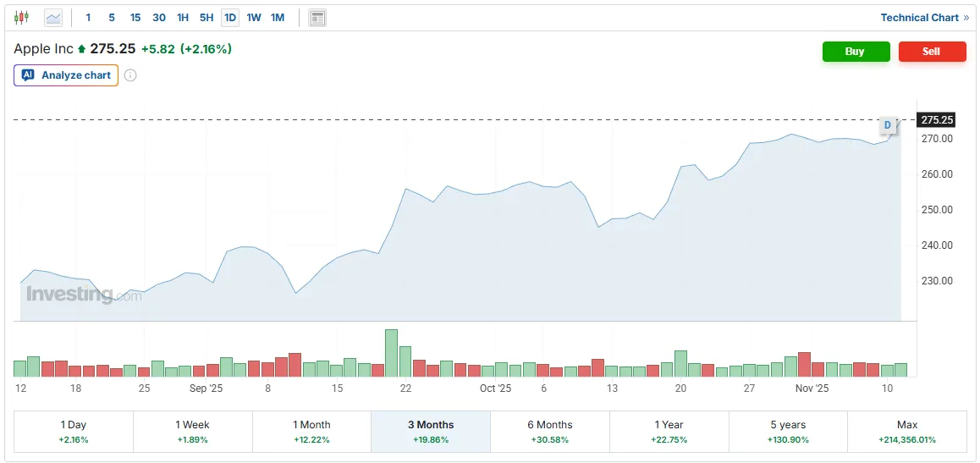The image size is (980, 463).
Task: Select the 1 minute interval
Action: pyautogui.click(x=88, y=18)
